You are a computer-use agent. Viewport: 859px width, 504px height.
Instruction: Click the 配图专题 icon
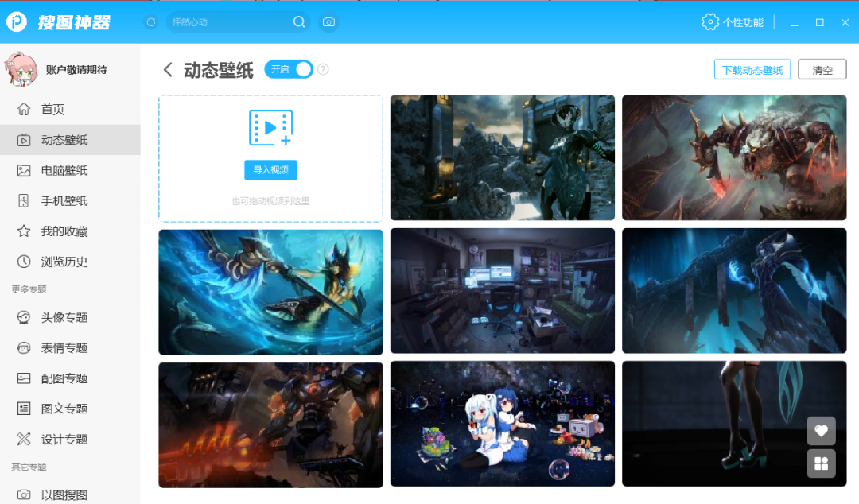tap(24, 378)
